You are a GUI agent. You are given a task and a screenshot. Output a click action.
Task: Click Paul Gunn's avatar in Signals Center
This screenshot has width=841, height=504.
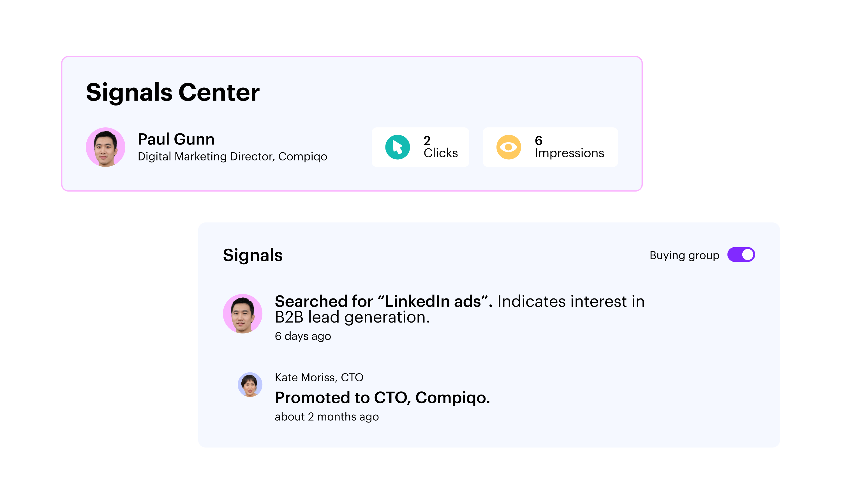[105, 147]
